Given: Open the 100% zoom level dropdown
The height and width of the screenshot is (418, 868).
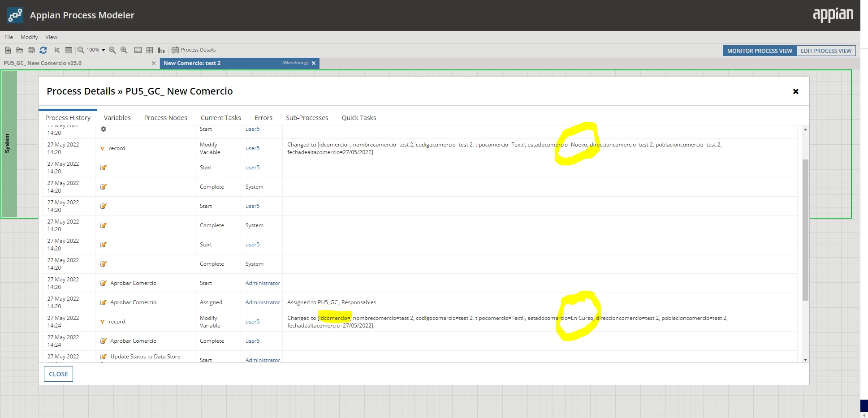Looking at the screenshot, I should pyautogui.click(x=103, y=50).
